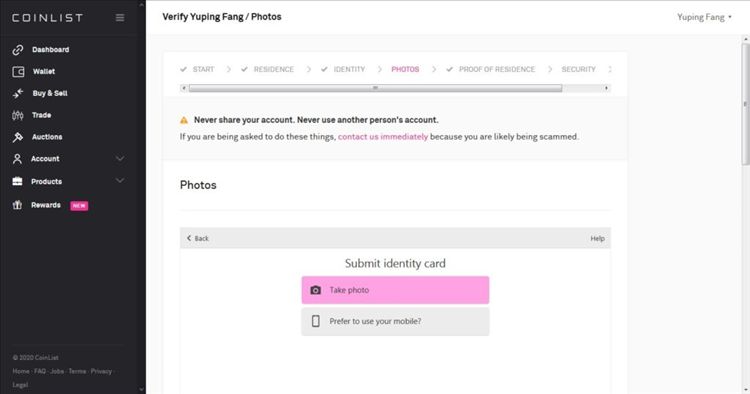The width and height of the screenshot is (750, 394).
Task: Switch to the Proof of Residence step
Action: (x=497, y=69)
